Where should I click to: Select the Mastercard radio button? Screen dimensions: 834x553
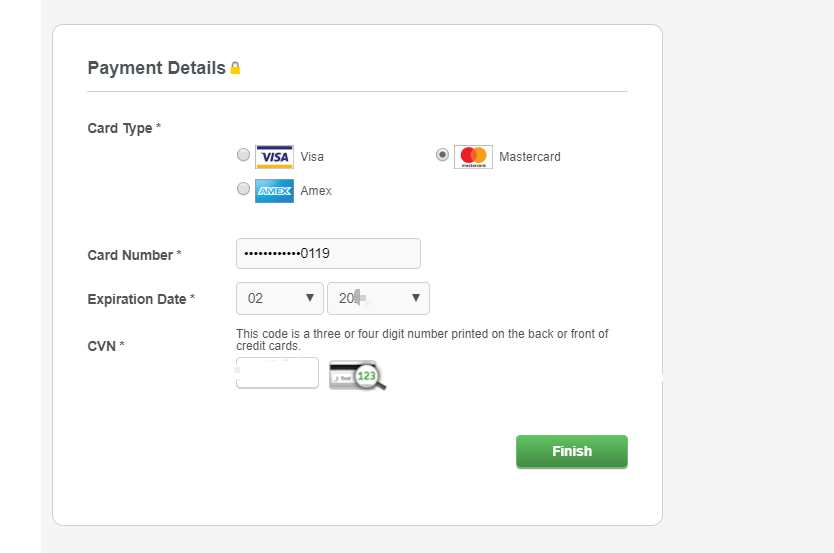point(442,155)
